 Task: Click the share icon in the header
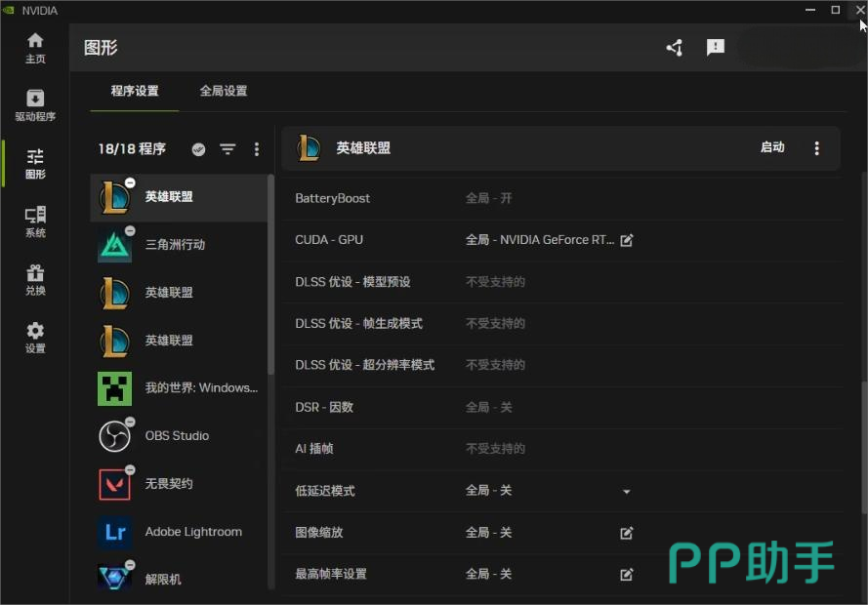[x=674, y=48]
